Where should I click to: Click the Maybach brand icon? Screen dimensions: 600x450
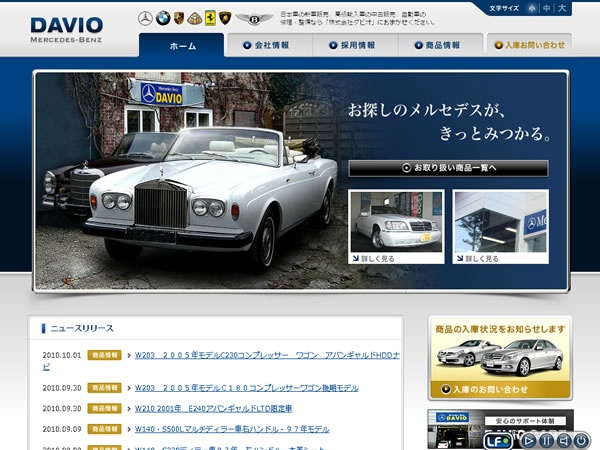coord(194,18)
